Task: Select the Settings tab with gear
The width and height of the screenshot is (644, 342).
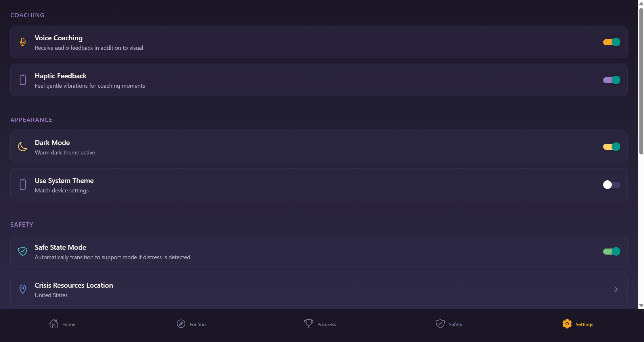Action: tap(578, 324)
